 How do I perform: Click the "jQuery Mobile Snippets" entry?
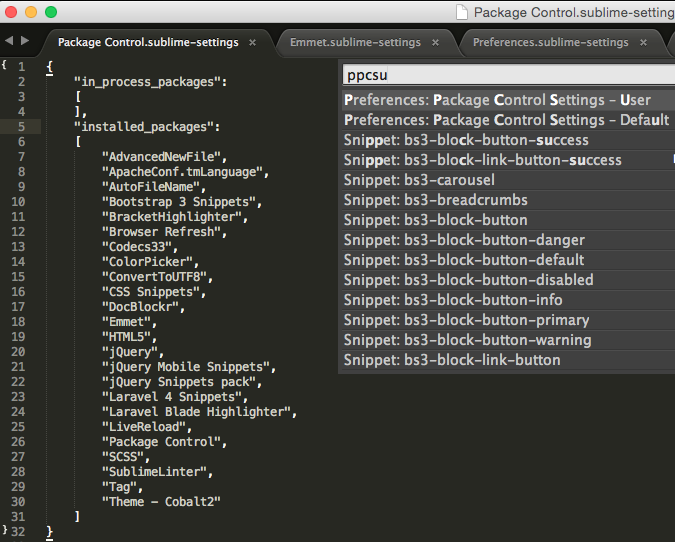(189, 367)
